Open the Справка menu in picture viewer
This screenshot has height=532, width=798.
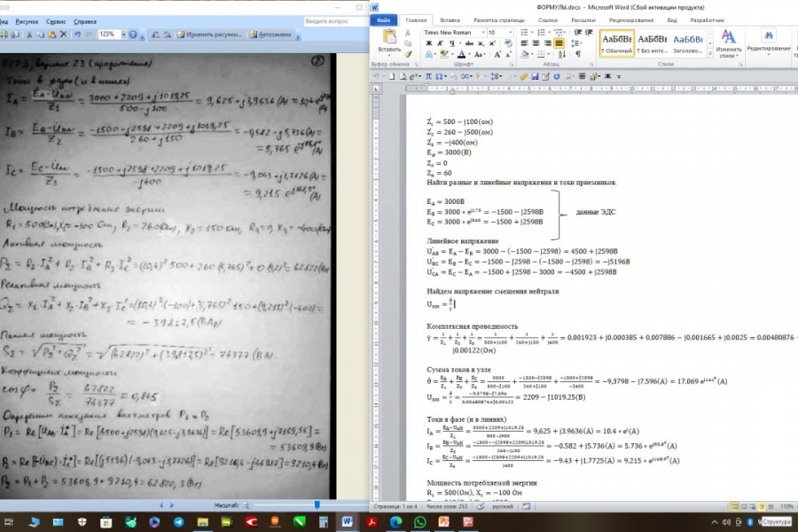point(85,21)
